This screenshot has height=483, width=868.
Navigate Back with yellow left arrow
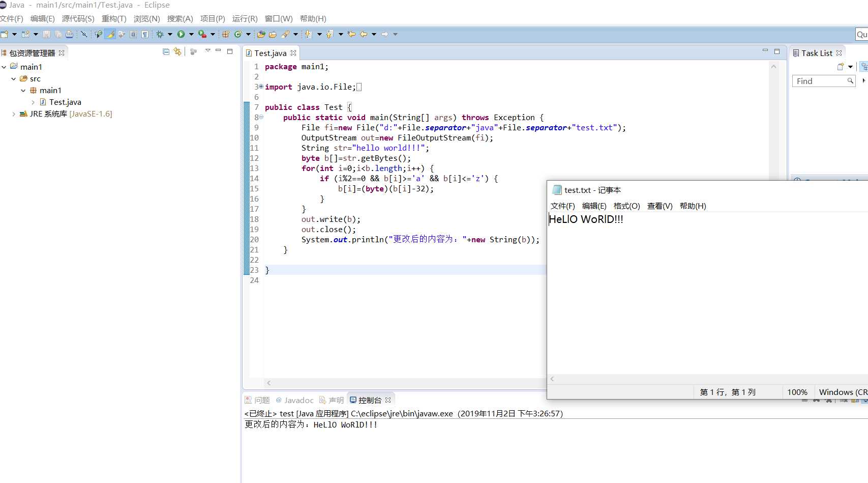tap(363, 34)
